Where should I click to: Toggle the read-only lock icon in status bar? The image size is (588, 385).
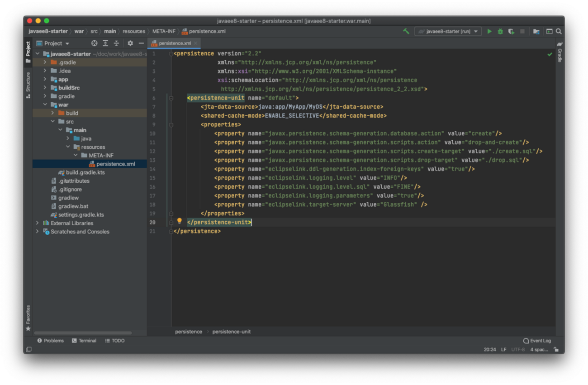(x=556, y=350)
